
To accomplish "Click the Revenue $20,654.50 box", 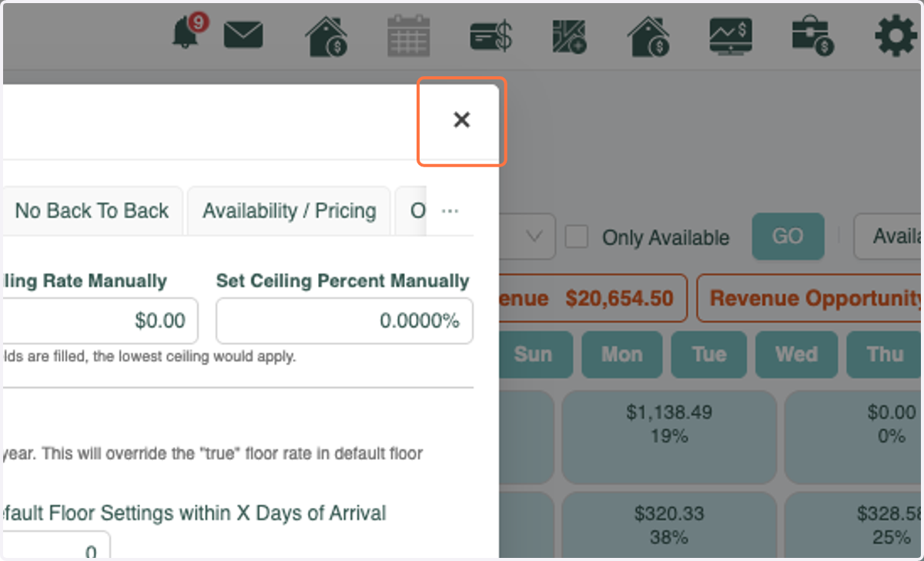I will click(x=592, y=298).
